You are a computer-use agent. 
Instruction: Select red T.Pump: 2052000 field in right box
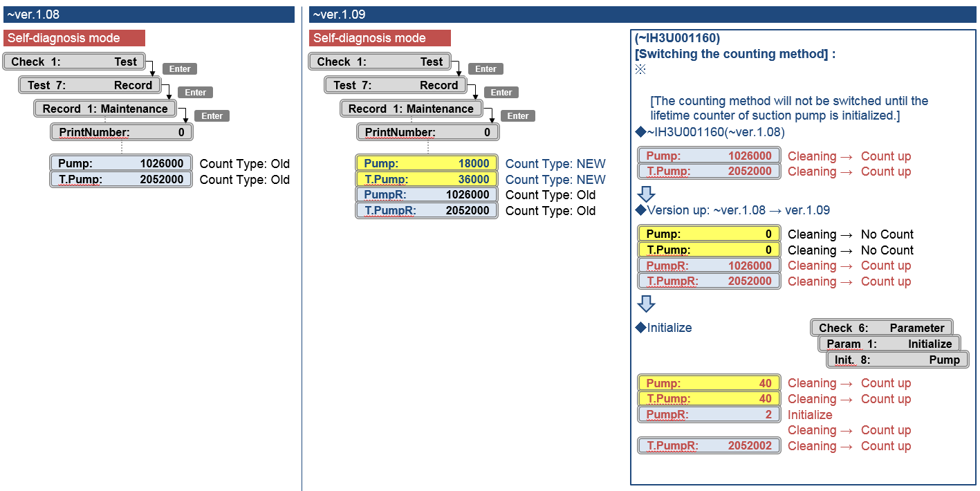click(709, 172)
